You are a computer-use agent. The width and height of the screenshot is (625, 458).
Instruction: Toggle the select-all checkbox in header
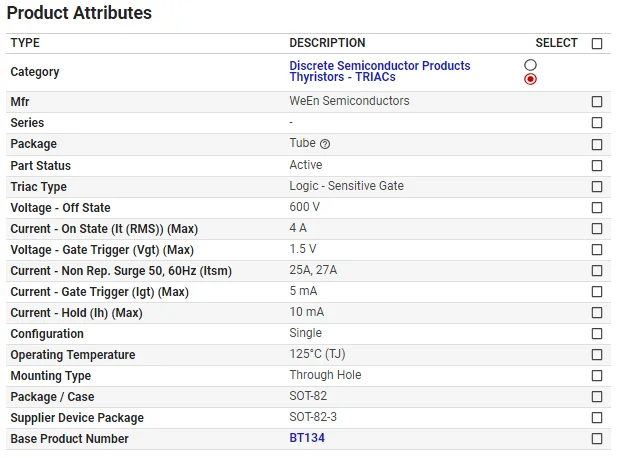click(597, 43)
